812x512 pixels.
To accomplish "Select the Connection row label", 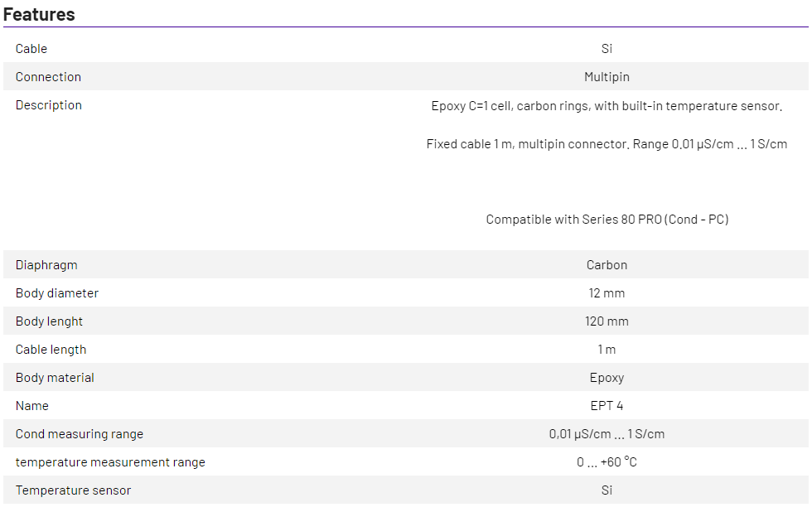I will [48, 77].
